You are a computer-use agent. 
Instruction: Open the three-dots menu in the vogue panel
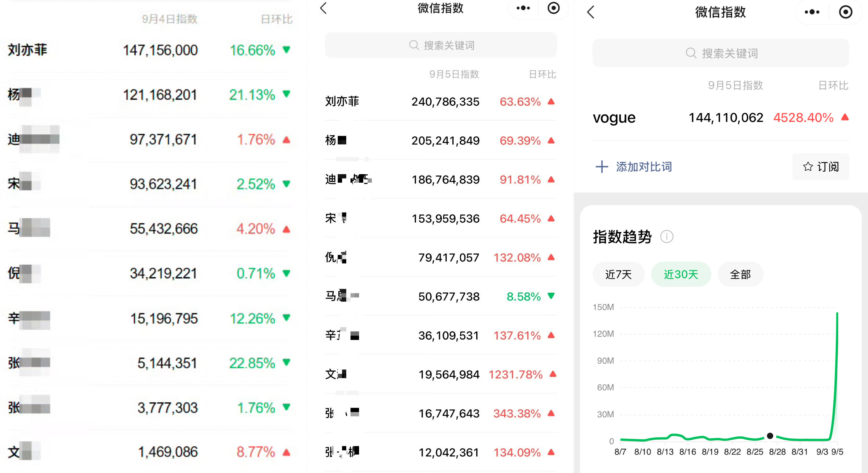pos(812,12)
